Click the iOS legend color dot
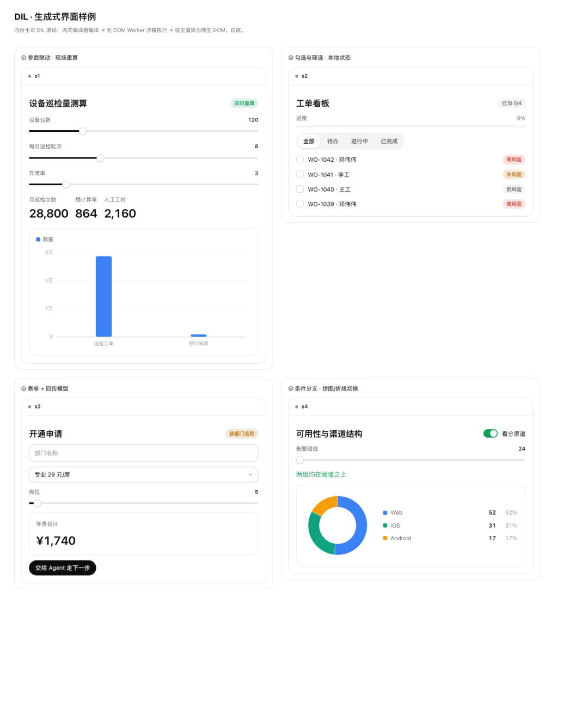Image resolution: width=588 pixels, height=714 pixels. click(385, 526)
